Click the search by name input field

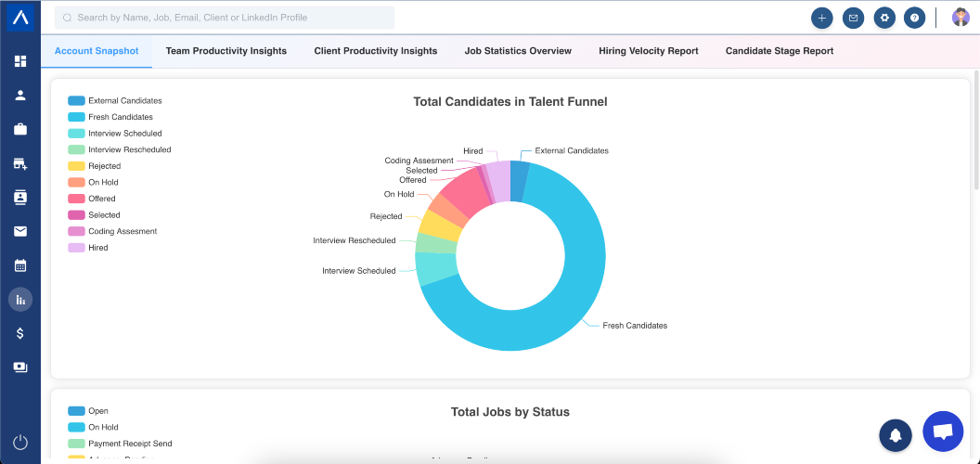coord(225,19)
